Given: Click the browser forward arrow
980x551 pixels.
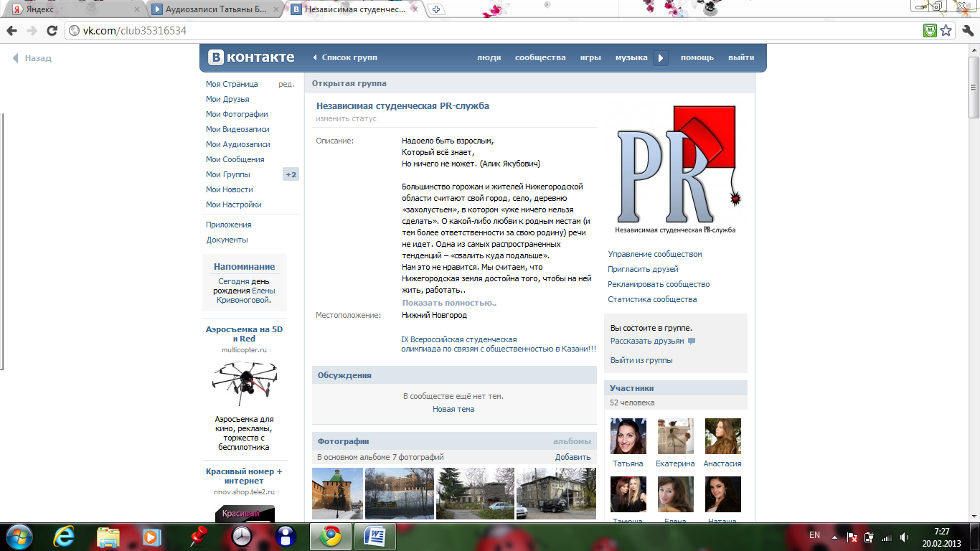Looking at the screenshot, I should 32,31.
